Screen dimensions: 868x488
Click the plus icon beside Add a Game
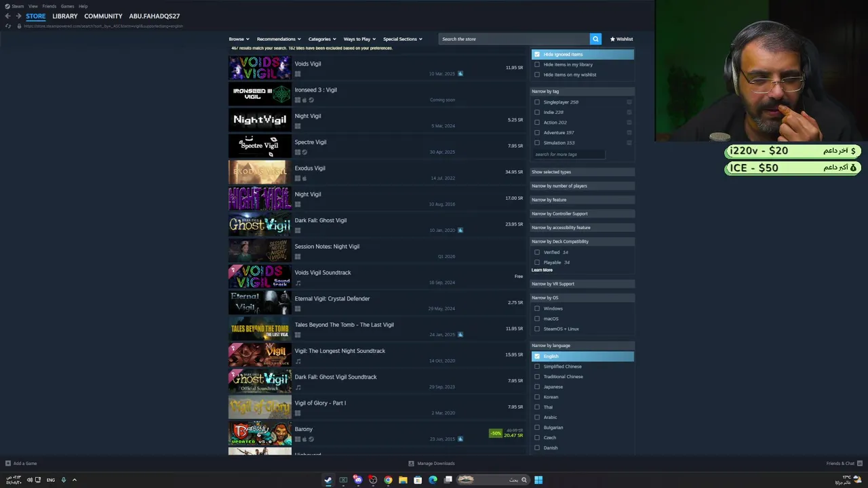click(7, 464)
